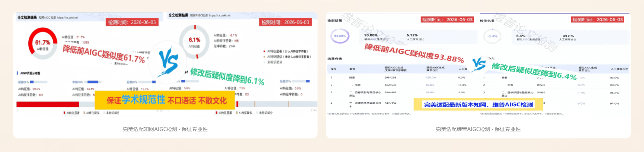Click the yellow banner 保证学术规范性 不口语话 不散文化
This screenshot has width=644, height=152.
click(x=165, y=100)
